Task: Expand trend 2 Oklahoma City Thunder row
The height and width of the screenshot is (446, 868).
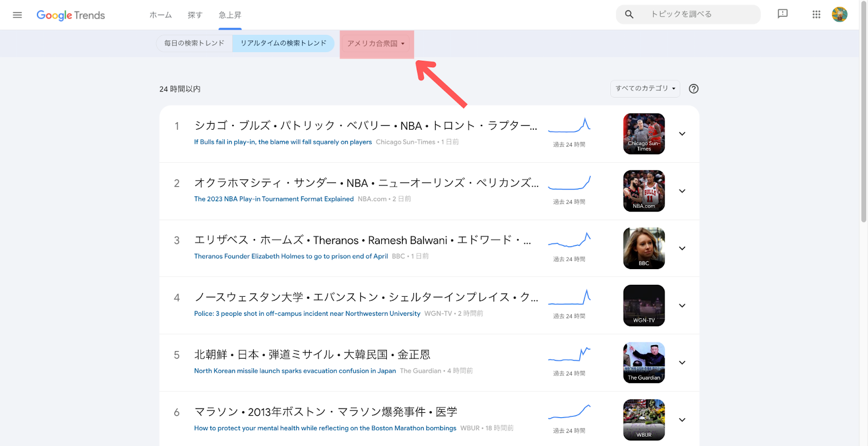Action: [682, 191]
